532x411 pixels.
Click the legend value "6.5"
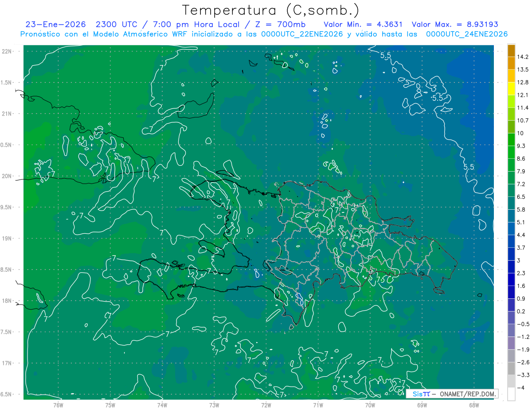(521, 197)
